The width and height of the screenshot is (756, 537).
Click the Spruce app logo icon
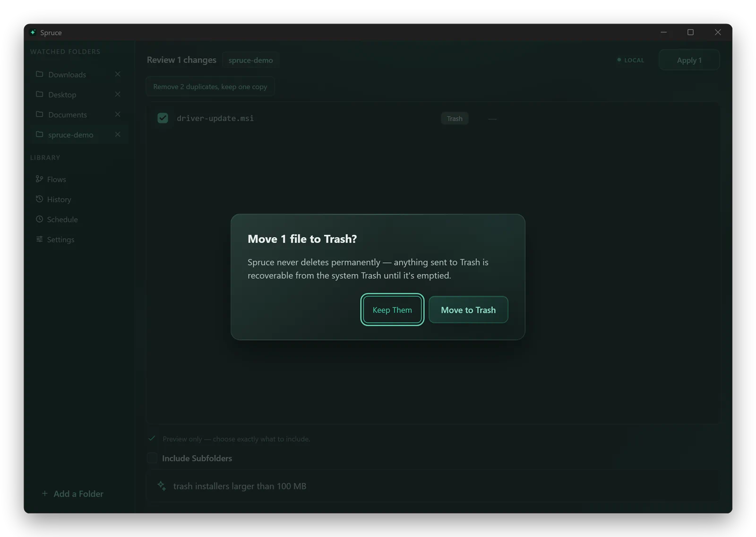[x=33, y=32]
